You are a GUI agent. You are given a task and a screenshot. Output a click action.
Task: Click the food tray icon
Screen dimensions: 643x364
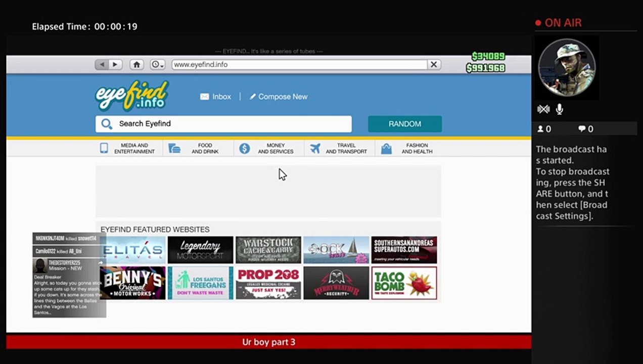tap(174, 149)
